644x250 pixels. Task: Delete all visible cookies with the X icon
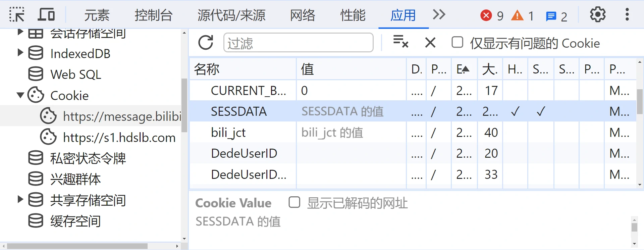[430, 43]
